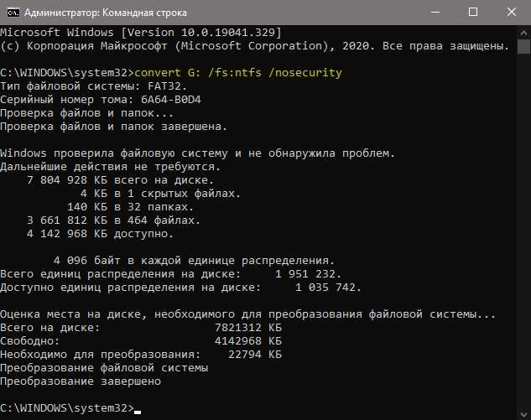Click the '4 096 байт в каждой единице' line
This screenshot has height=420, width=531.
tap(194, 261)
